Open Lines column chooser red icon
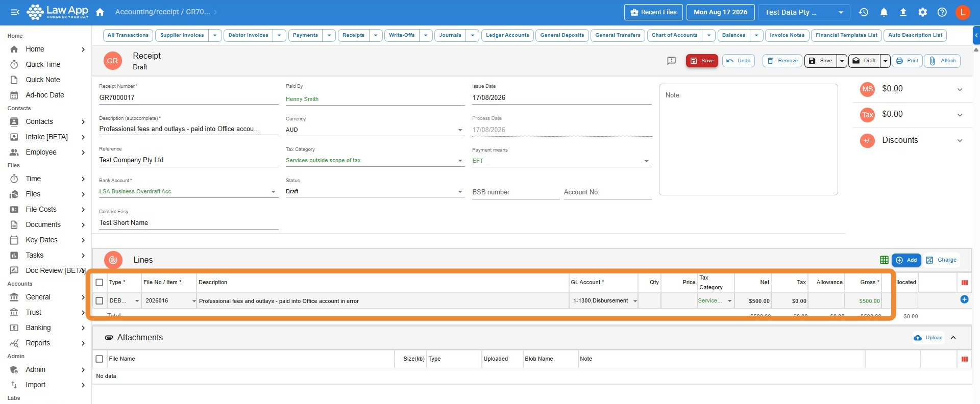 point(964,283)
